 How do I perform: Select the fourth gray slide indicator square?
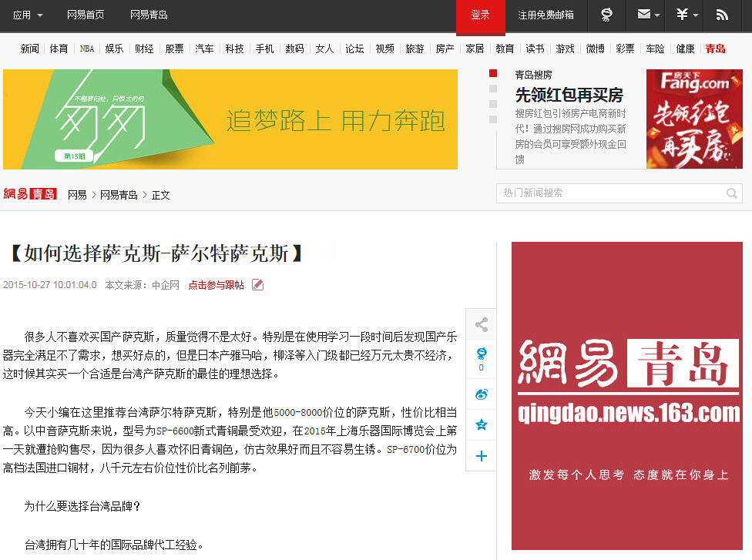click(492, 119)
